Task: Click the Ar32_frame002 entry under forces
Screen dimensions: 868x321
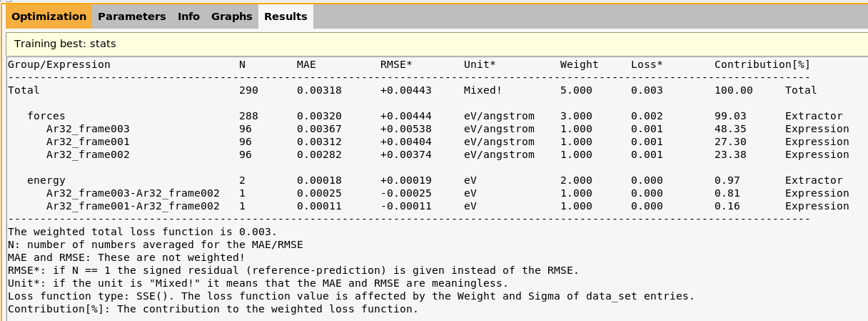Action: [x=88, y=154]
